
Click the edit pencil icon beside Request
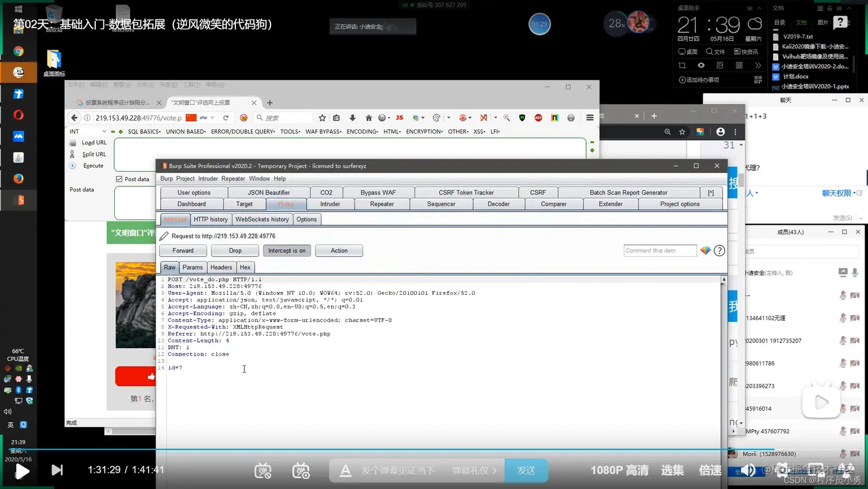click(164, 236)
